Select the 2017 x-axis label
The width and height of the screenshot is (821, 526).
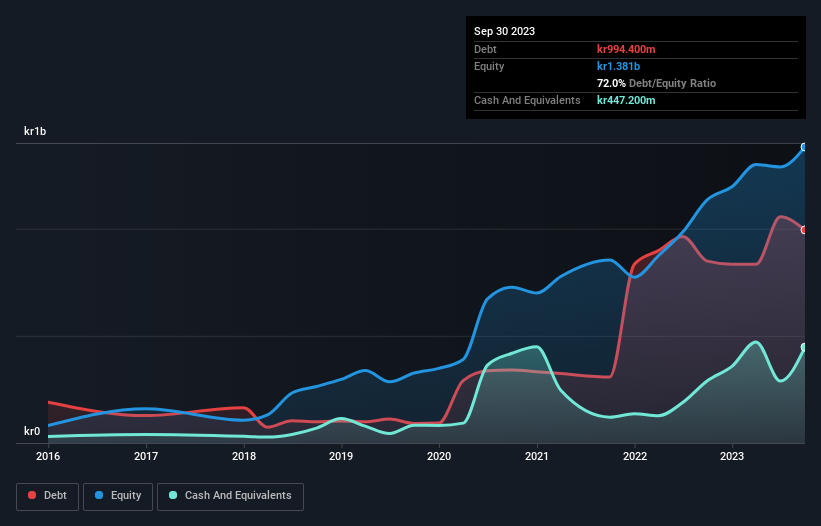[x=146, y=456]
